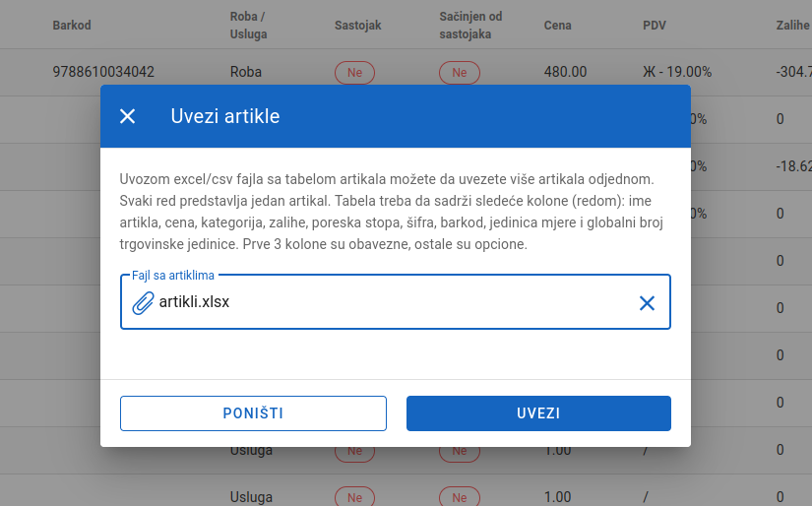Clear the selected artikli.xlsx file

647,303
